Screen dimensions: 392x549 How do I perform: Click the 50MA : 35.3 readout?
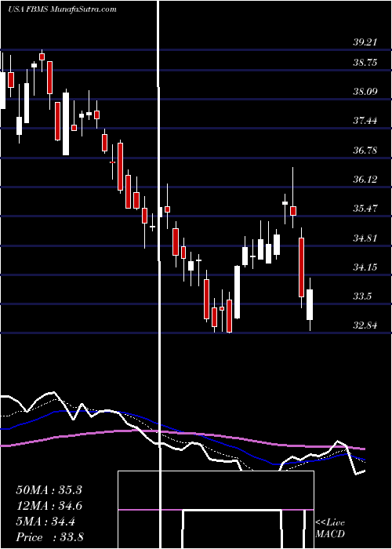coord(49,490)
